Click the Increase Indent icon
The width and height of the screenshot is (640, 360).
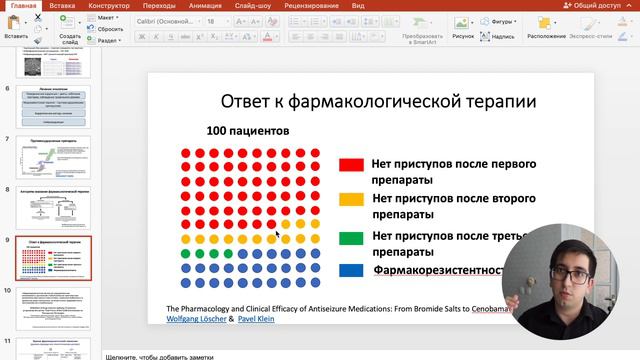pyautogui.click(x=351, y=22)
